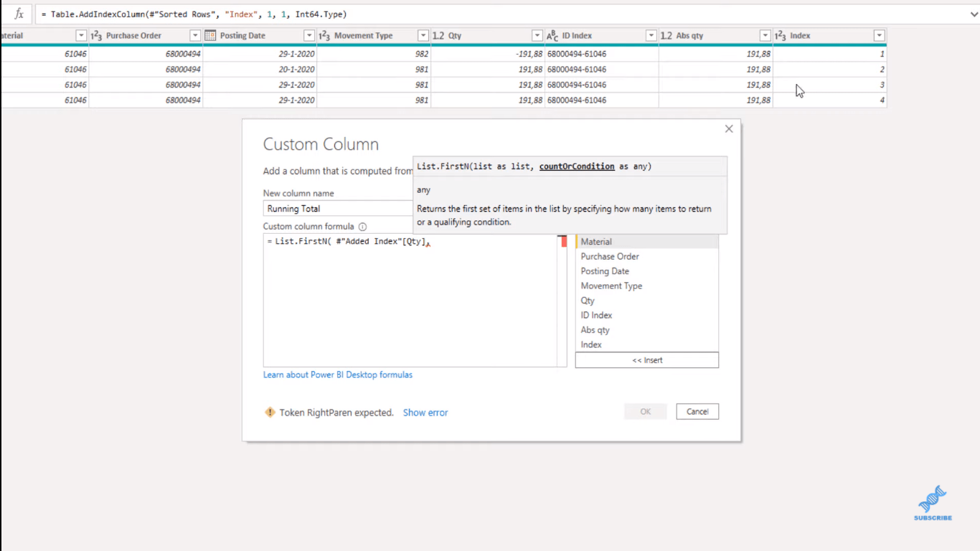Click the Abs qty column header

point(715,35)
